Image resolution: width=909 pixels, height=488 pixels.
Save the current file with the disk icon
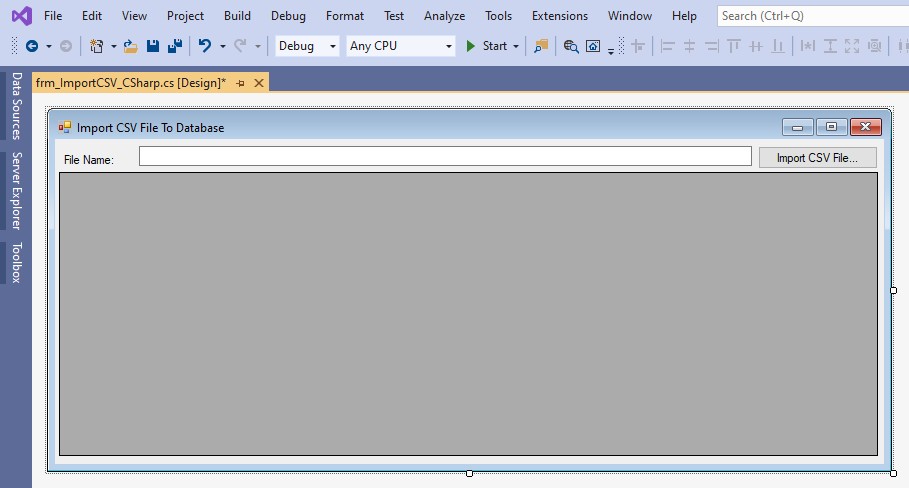[x=152, y=46]
